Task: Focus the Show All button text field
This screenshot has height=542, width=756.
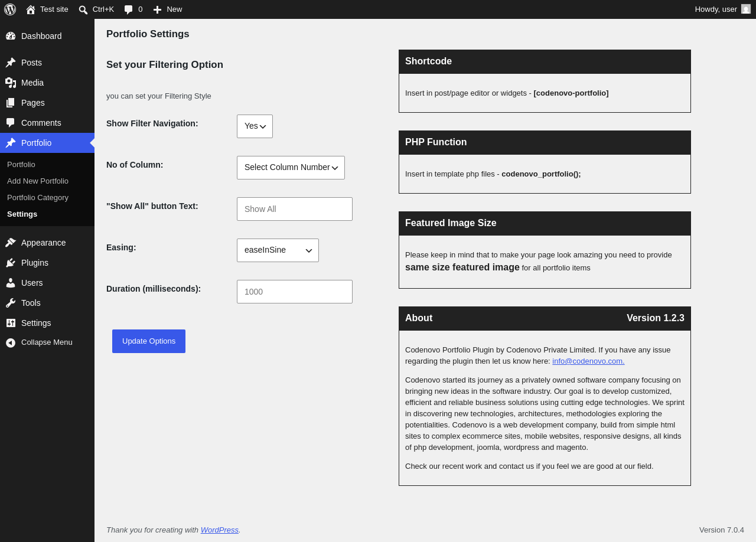Action: pos(295,209)
